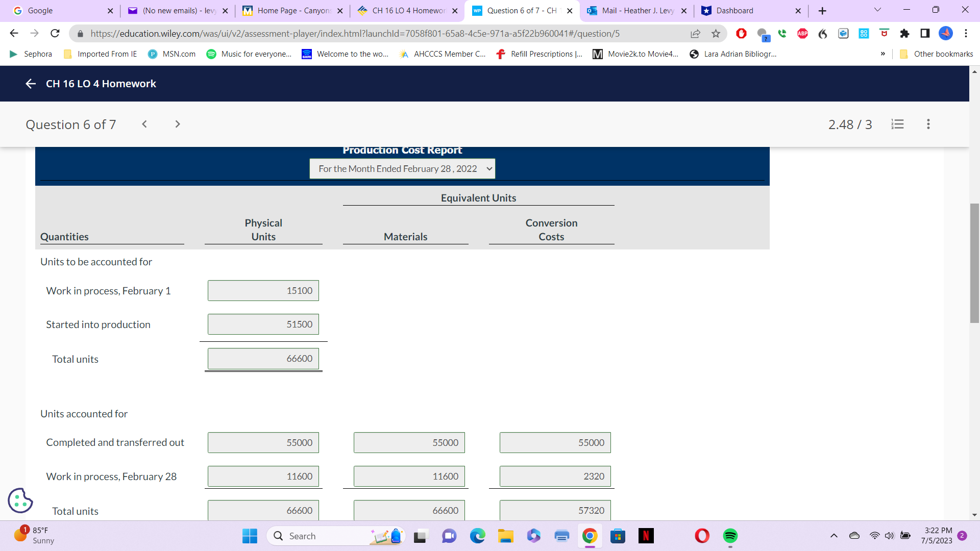Show hidden system tray icons

pos(834,536)
